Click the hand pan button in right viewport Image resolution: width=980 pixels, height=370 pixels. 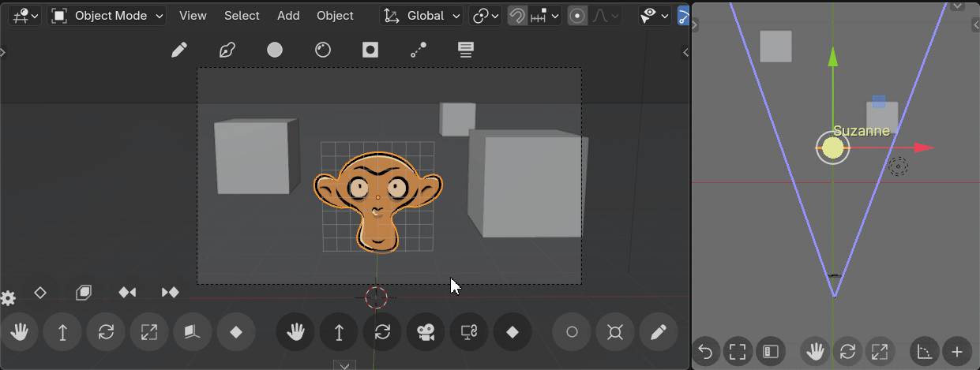coord(814,352)
